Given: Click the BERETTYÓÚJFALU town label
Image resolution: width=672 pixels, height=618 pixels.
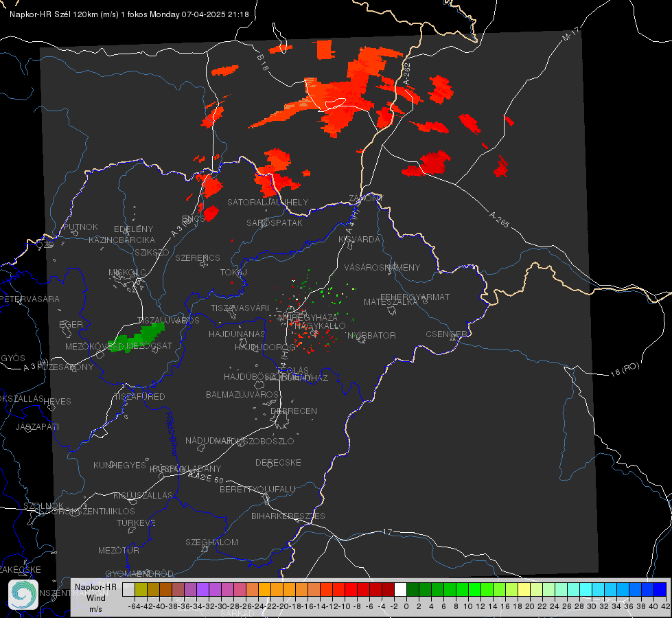Looking at the screenshot, I should tap(257, 489).
